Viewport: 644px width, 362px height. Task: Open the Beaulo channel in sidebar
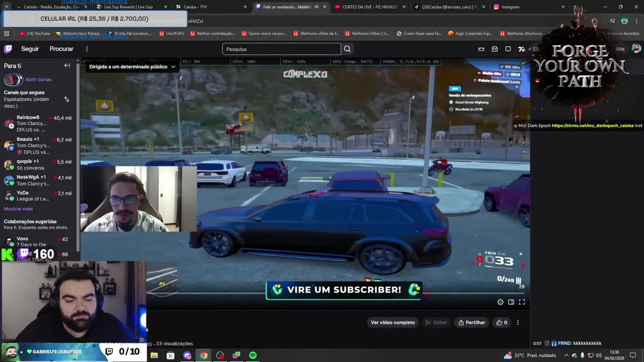click(38, 145)
